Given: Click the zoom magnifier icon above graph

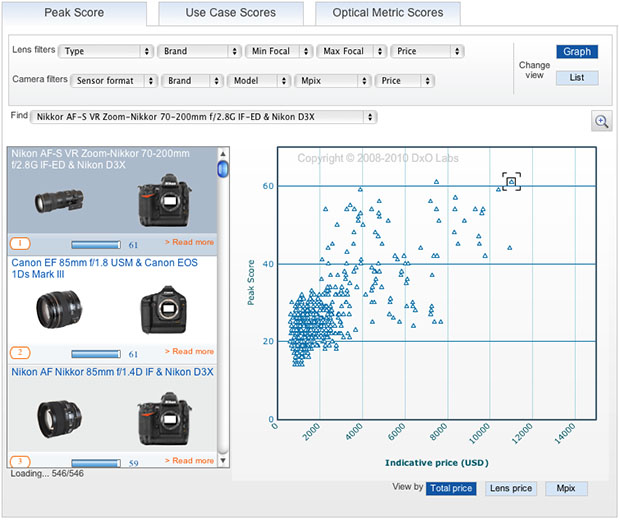Looking at the screenshot, I should click(601, 121).
